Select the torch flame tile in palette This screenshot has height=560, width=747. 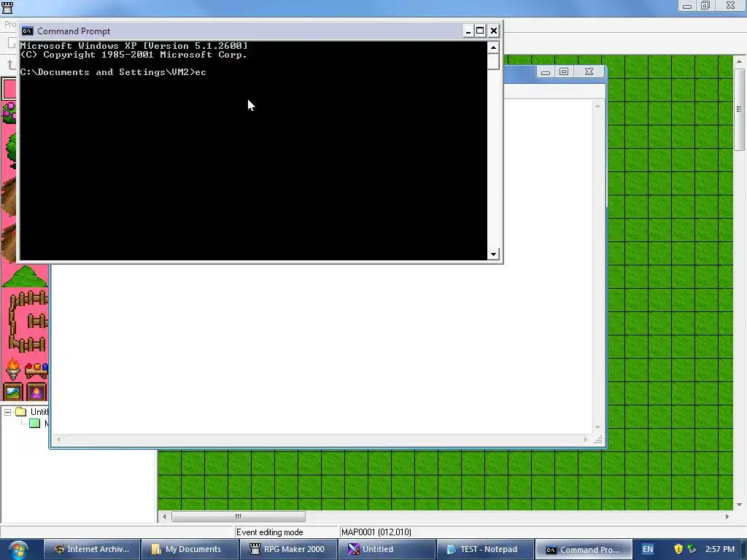click(13, 368)
